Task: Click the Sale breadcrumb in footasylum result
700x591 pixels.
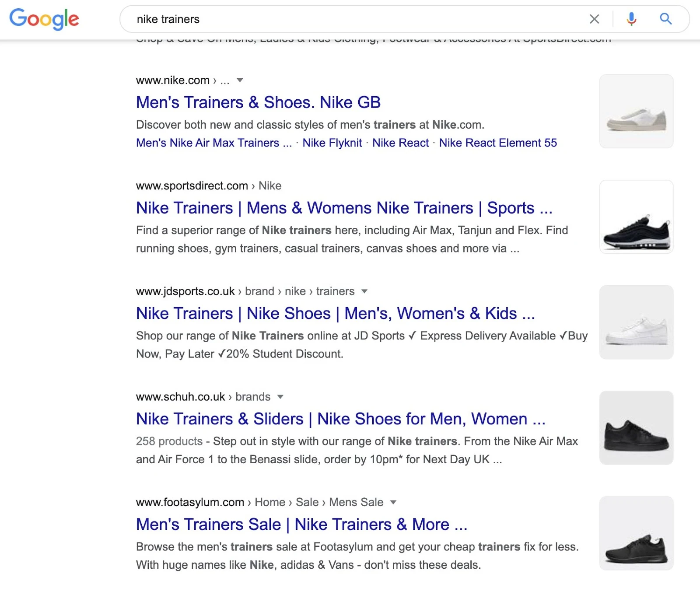Action: 308,502
